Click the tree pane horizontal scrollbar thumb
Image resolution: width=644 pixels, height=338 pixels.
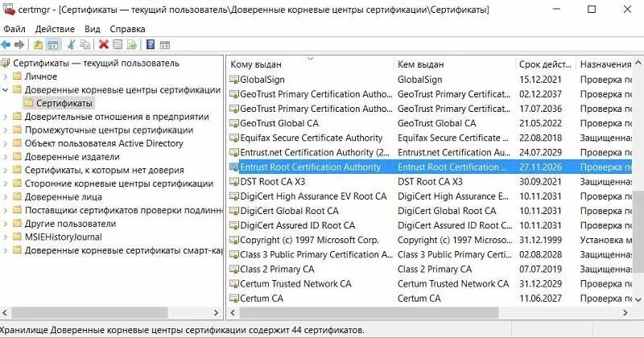89,313
